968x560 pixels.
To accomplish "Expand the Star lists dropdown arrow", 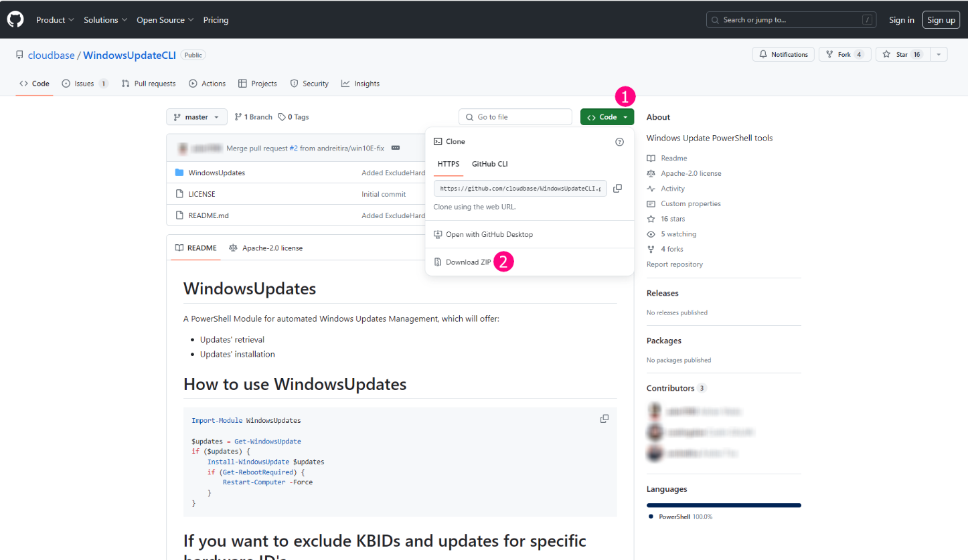I will click(939, 55).
